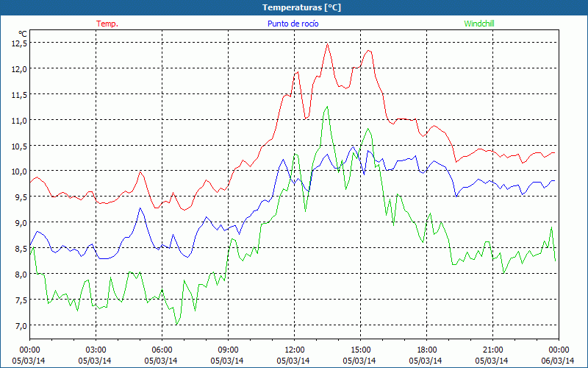This screenshot has height=368, width=588.
Task: Click the blue dew point peak near 05:00
Action: tap(140, 208)
